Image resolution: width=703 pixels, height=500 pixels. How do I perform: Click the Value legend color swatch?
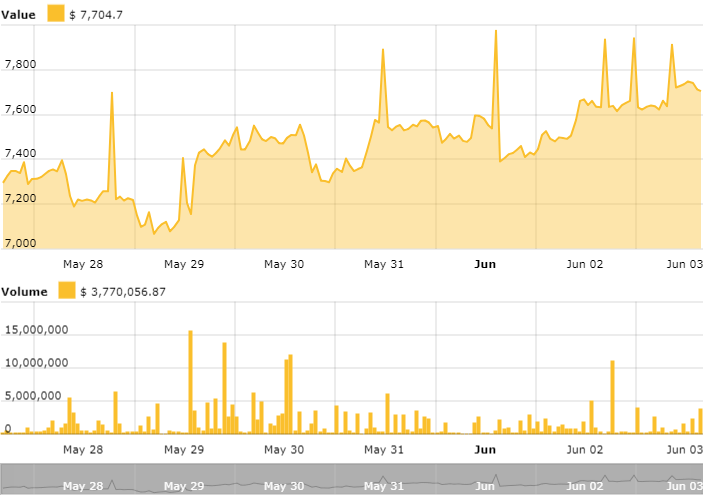[56, 14]
